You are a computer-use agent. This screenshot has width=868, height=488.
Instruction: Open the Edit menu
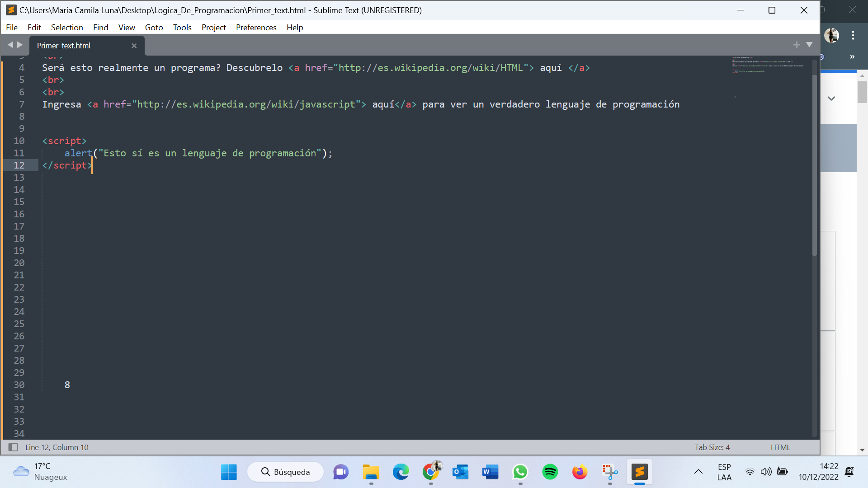pos(34,28)
